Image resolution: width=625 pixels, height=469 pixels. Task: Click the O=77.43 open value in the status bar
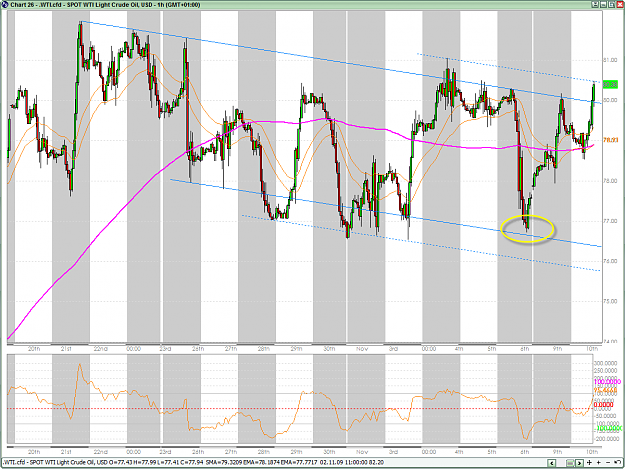[x=122, y=463]
